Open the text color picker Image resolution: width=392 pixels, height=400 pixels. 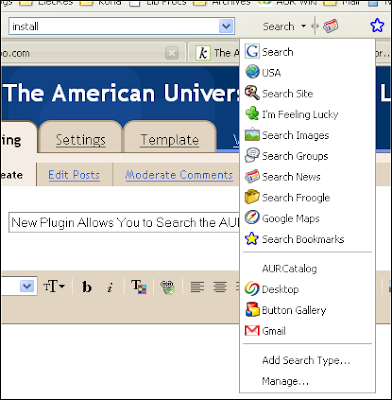pyautogui.click(x=139, y=287)
